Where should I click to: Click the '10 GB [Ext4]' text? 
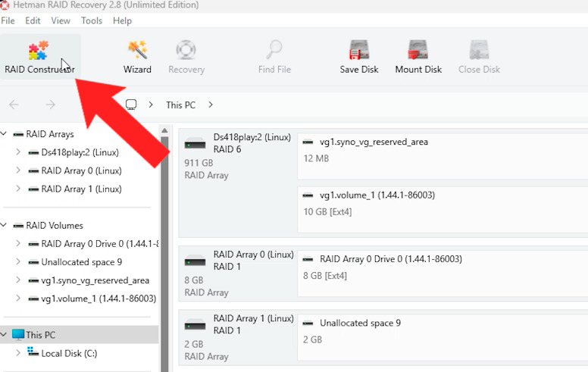point(327,212)
